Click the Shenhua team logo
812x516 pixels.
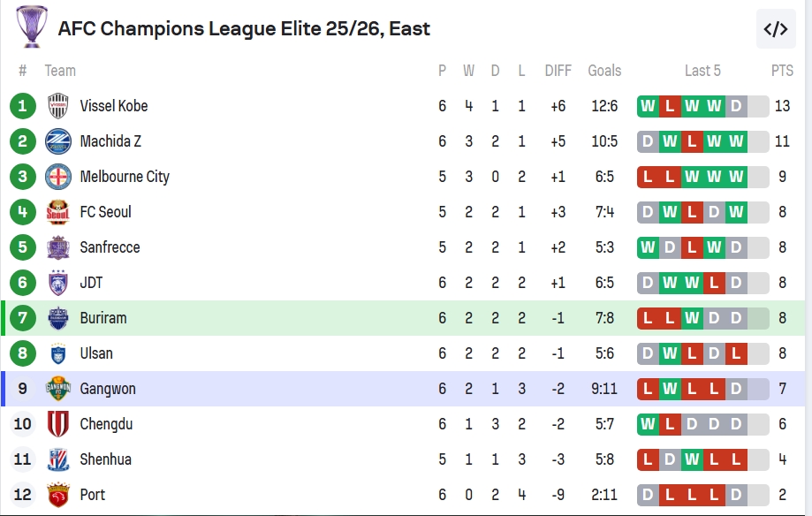[58, 459]
